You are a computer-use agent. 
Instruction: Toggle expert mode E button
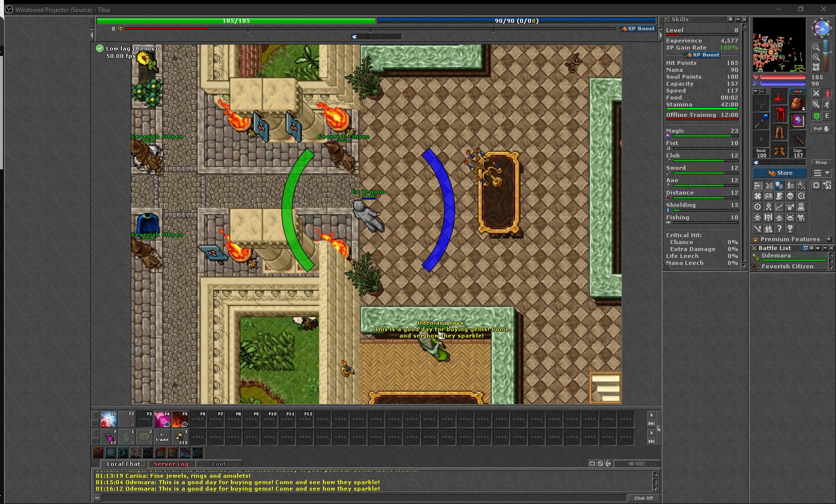[x=827, y=116]
